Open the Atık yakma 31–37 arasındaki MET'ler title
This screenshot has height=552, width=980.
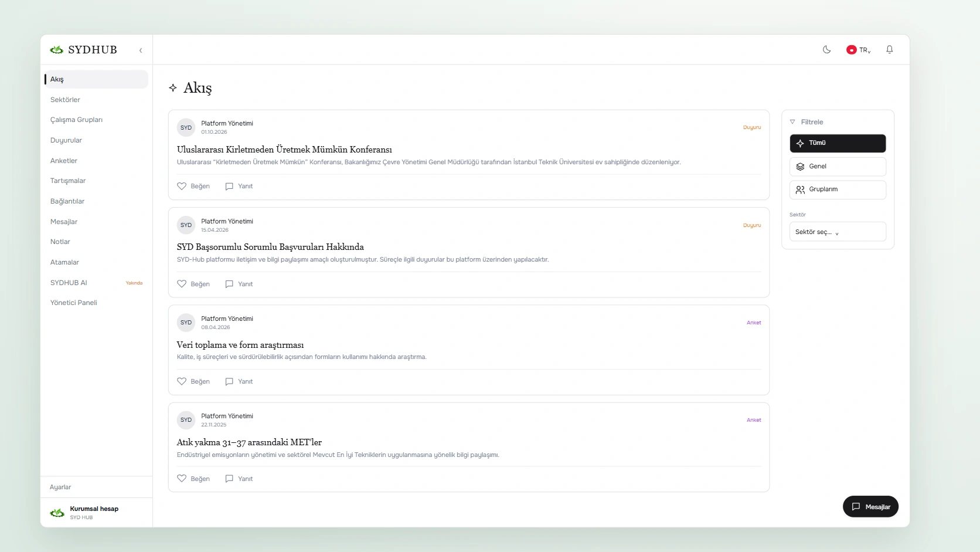pos(249,442)
